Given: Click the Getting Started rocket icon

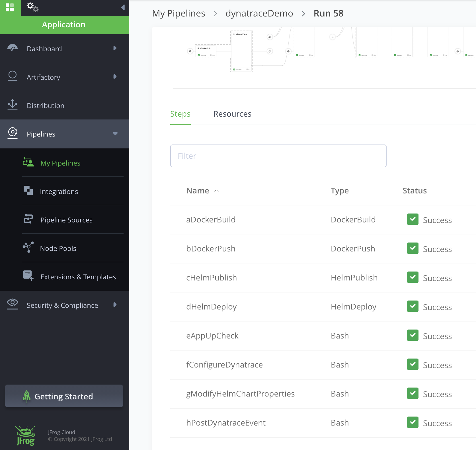Looking at the screenshot, I should click(26, 397).
